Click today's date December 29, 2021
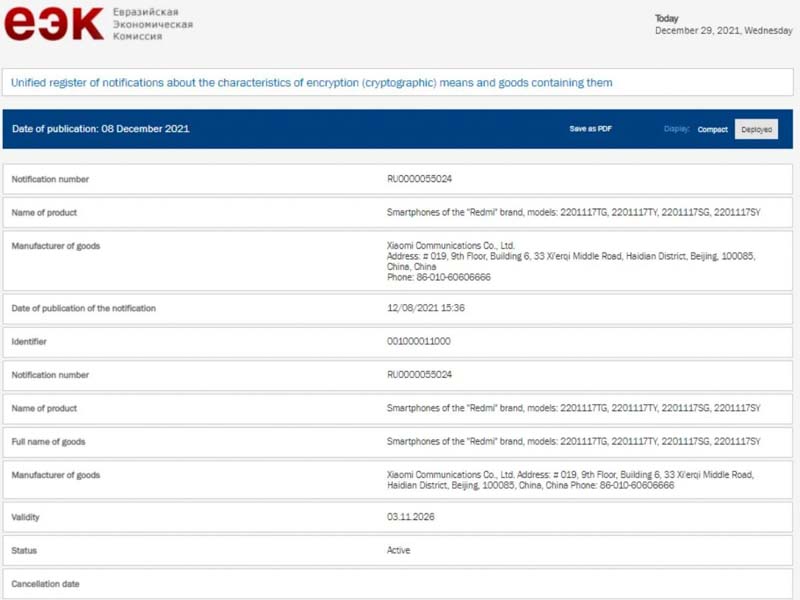Viewport: 800px width, 600px height. click(x=723, y=31)
